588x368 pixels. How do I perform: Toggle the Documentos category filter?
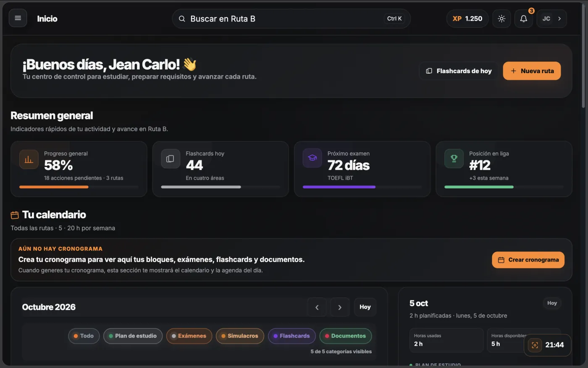346,336
